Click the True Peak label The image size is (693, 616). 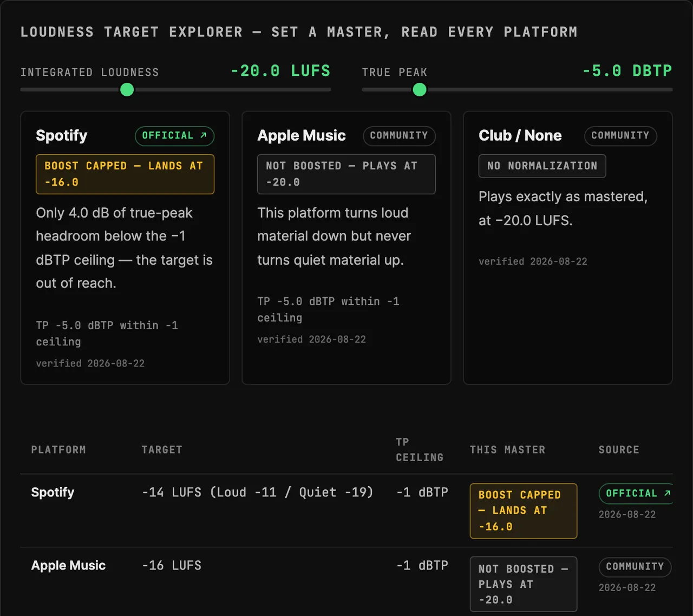(395, 73)
